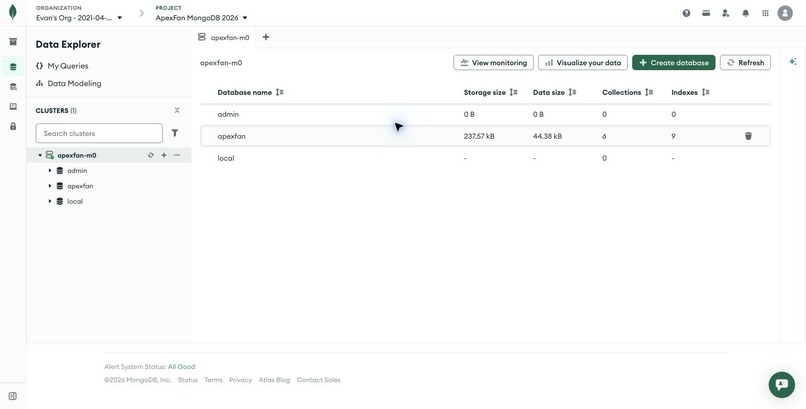The height and width of the screenshot is (409, 806).
Task: Open the chat support bubble
Action: pos(782,384)
